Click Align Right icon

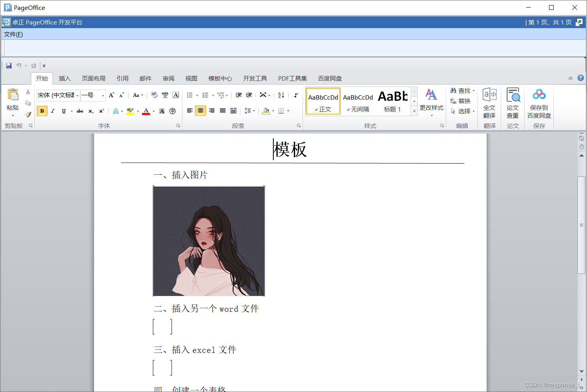coord(212,111)
